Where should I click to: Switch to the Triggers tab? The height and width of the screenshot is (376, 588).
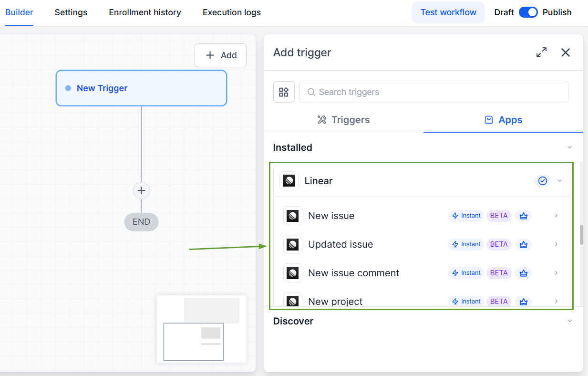(x=343, y=120)
